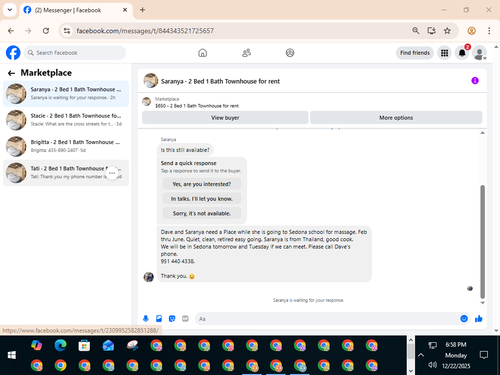Open Saranya townhouse conversation in list
This screenshot has height=375, width=500.
(x=66, y=93)
